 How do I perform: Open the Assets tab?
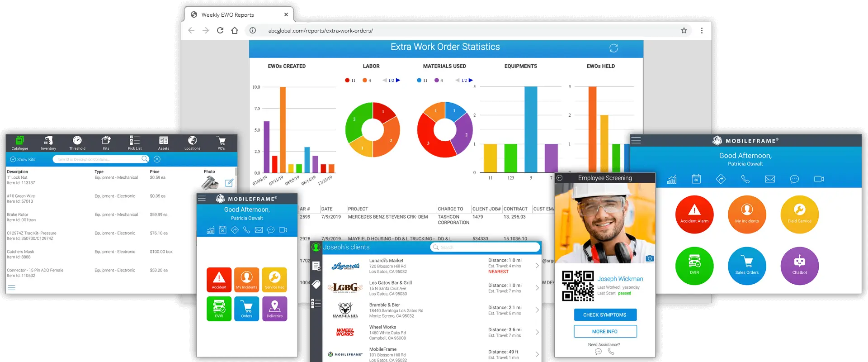pos(164,143)
